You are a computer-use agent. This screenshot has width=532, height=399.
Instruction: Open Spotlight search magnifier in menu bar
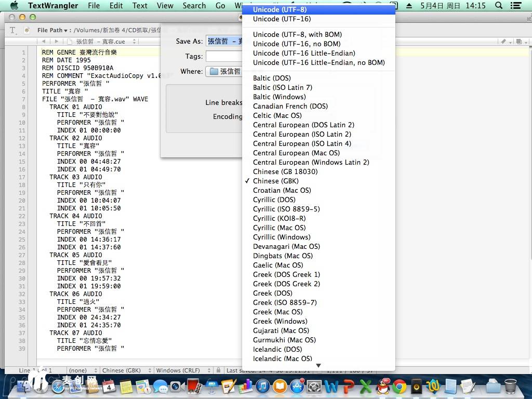[x=499, y=6]
